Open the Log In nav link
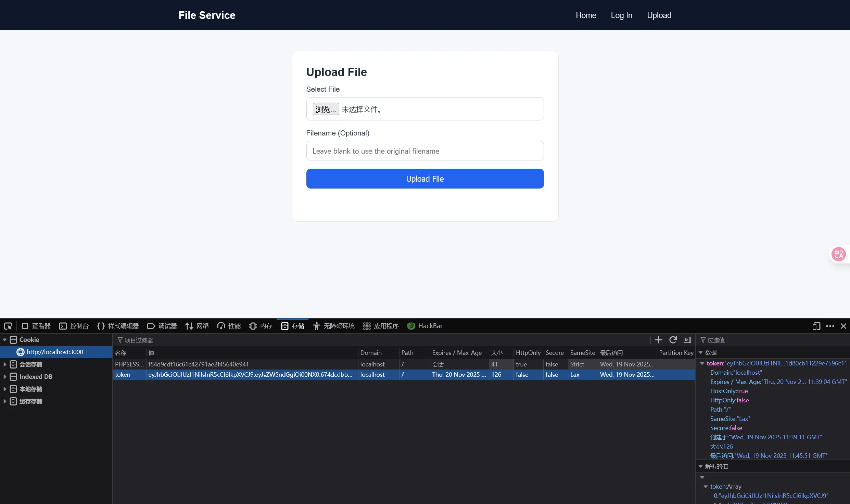The height and width of the screenshot is (504, 850). 621,15
